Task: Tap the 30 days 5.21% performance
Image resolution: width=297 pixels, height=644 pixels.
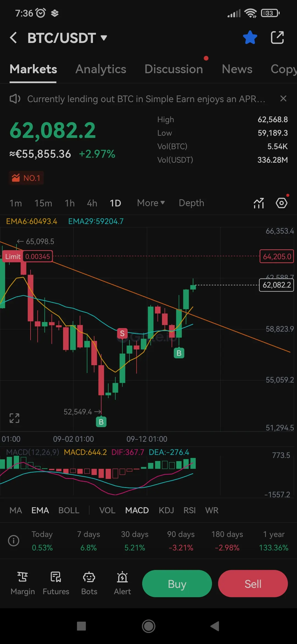Action: pyautogui.click(x=135, y=541)
